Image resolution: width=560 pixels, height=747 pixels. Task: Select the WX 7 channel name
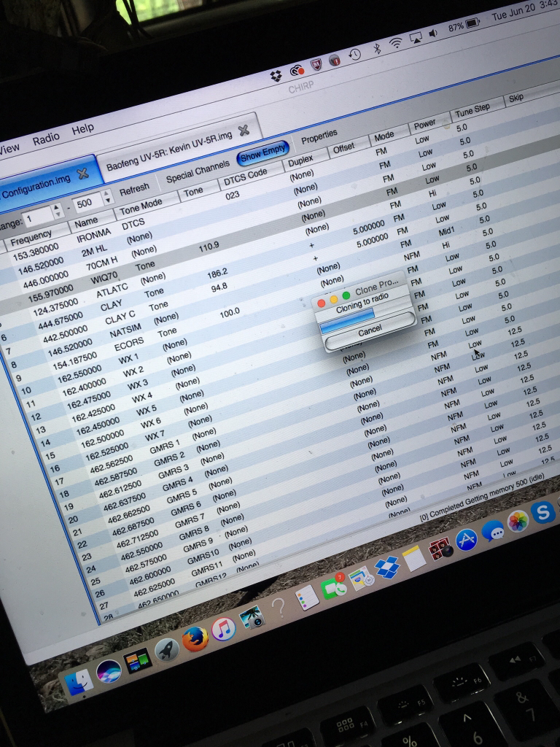click(x=155, y=436)
